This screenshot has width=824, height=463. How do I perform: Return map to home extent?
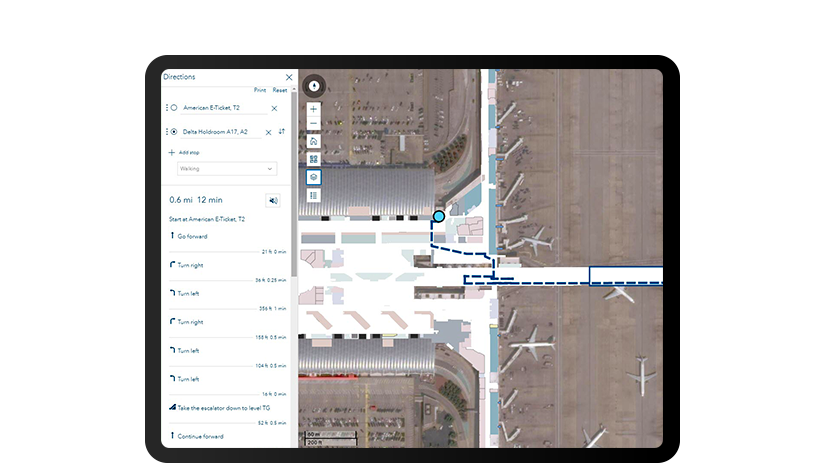(x=313, y=141)
